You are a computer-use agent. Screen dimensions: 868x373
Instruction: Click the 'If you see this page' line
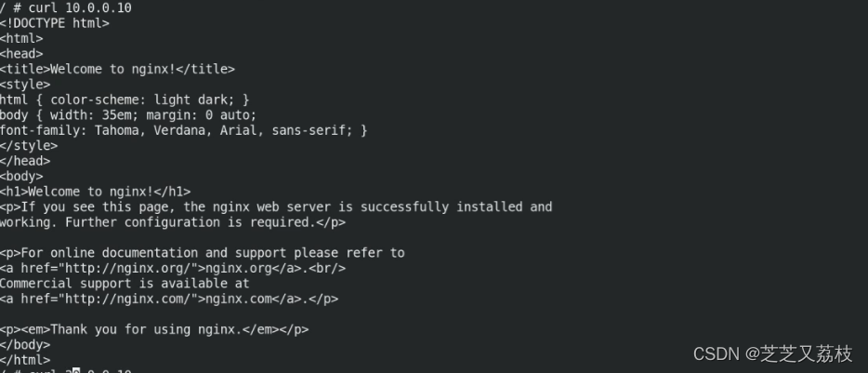(276, 206)
